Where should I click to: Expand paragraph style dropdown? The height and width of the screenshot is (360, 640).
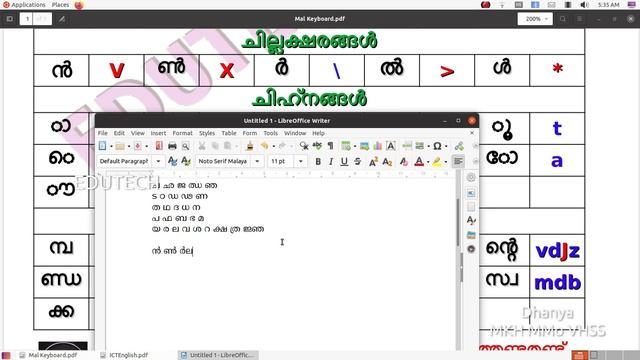click(158, 161)
